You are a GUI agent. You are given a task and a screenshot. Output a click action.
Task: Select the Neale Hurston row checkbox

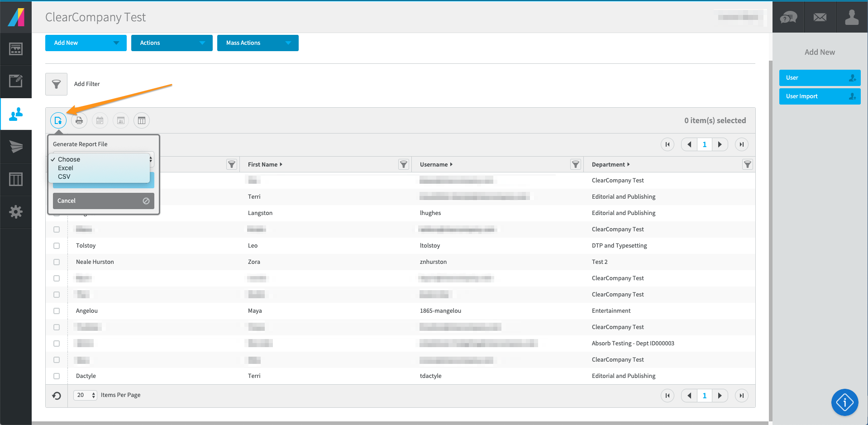pyautogui.click(x=57, y=262)
